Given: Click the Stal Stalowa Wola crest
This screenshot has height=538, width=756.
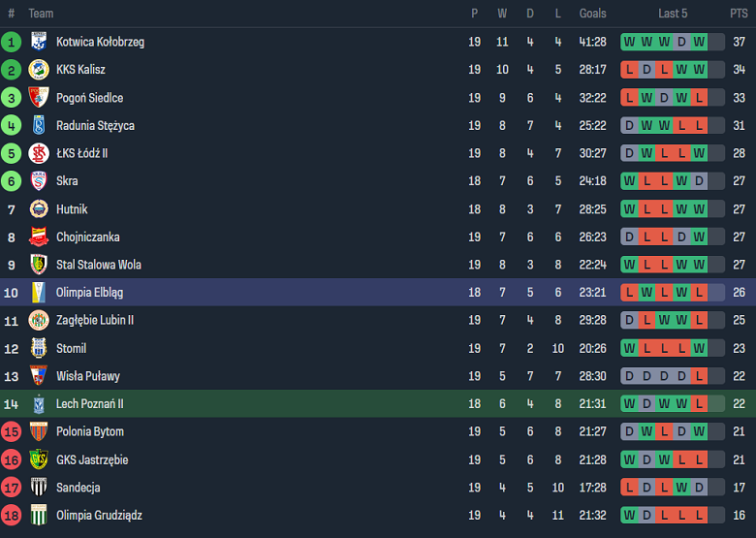Looking at the screenshot, I should click(x=39, y=265).
